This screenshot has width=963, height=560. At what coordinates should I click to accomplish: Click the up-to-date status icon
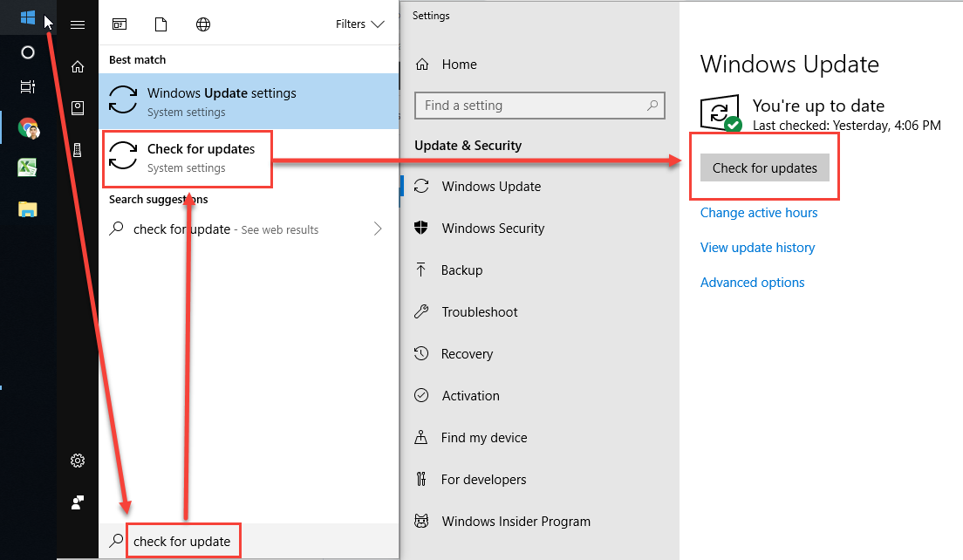pos(721,113)
